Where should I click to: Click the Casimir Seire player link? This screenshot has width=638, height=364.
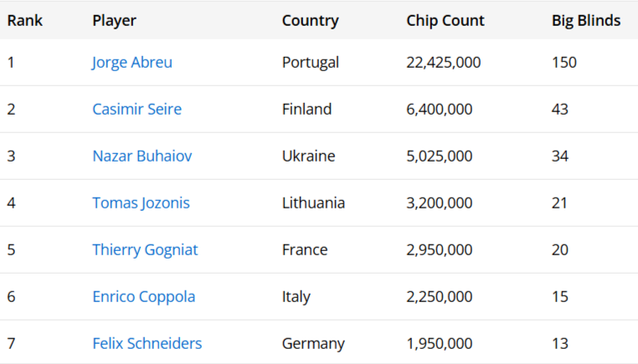(136, 110)
